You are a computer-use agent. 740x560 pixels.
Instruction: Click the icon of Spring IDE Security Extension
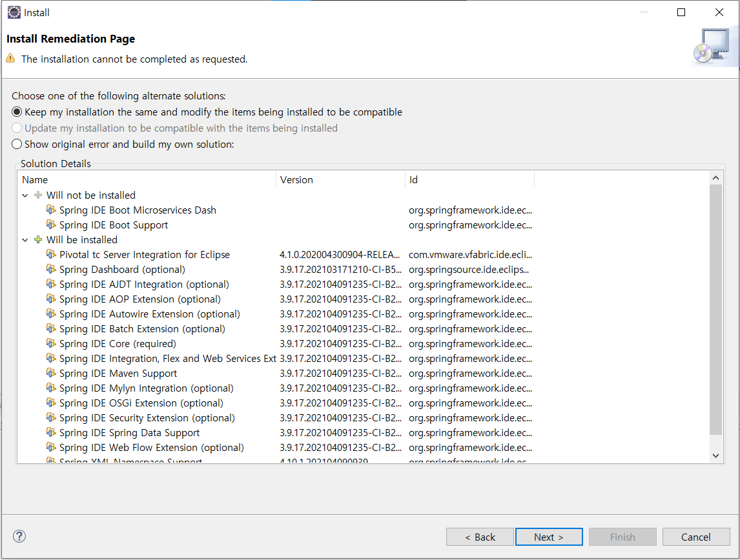pyautogui.click(x=51, y=417)
